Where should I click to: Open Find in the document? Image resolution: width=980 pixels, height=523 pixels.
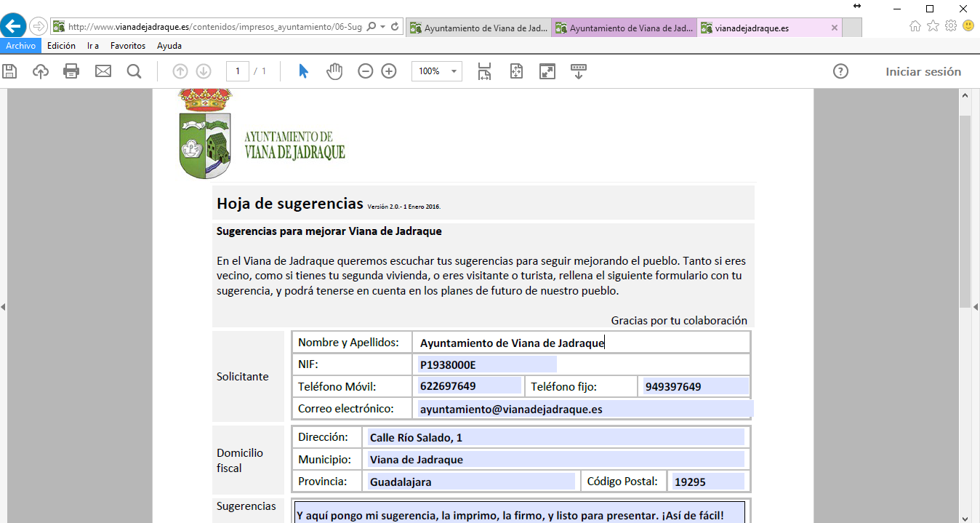point(132,71)
